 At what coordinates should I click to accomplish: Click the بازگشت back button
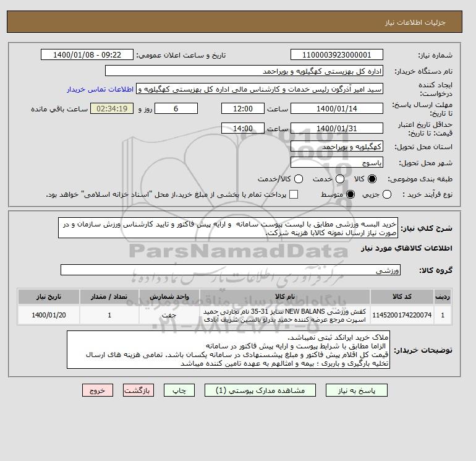click(x=138, y=390)
